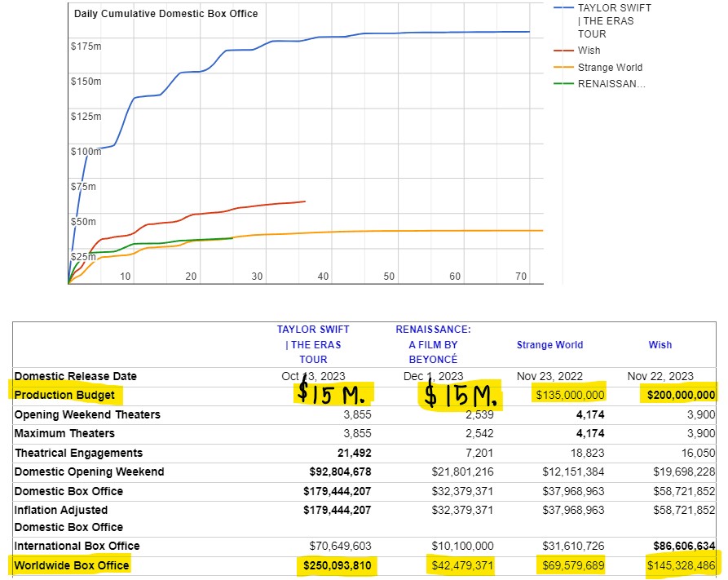Click the orange legend line for Strange World
This screenshot has height=580, width=728.
tap(564, 68)
